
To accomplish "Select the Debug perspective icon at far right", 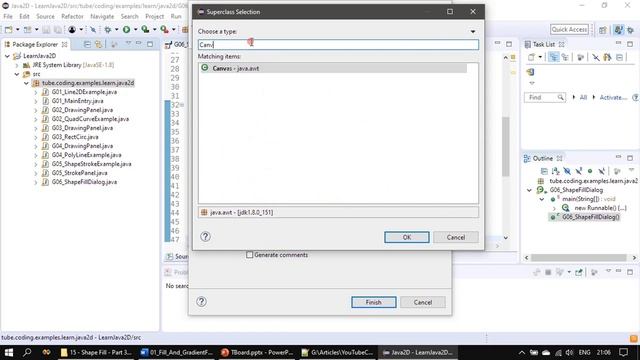I will coord(631,30).
